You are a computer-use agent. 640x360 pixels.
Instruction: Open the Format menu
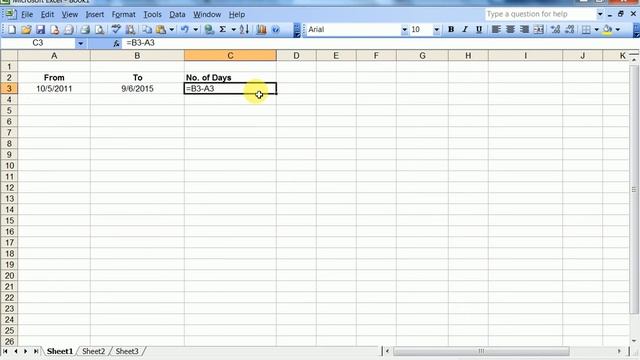pyautogui.click(x=123, y=14)
